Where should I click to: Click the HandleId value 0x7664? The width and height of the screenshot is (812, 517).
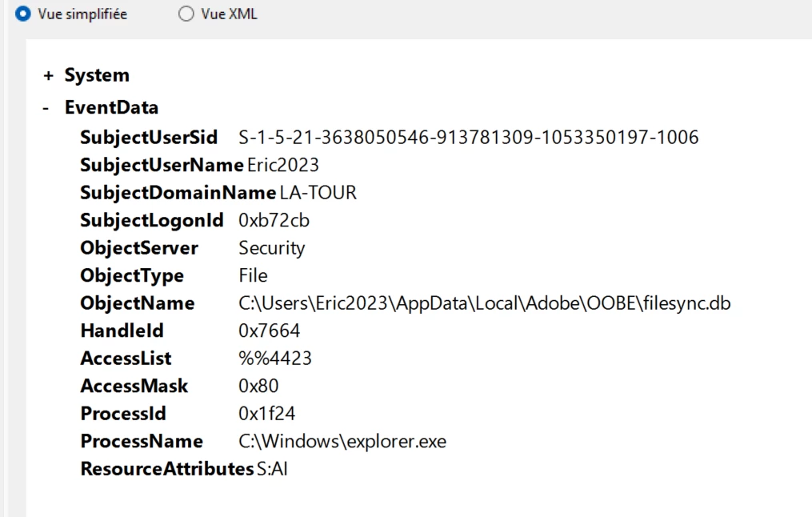tap(269, 331)
